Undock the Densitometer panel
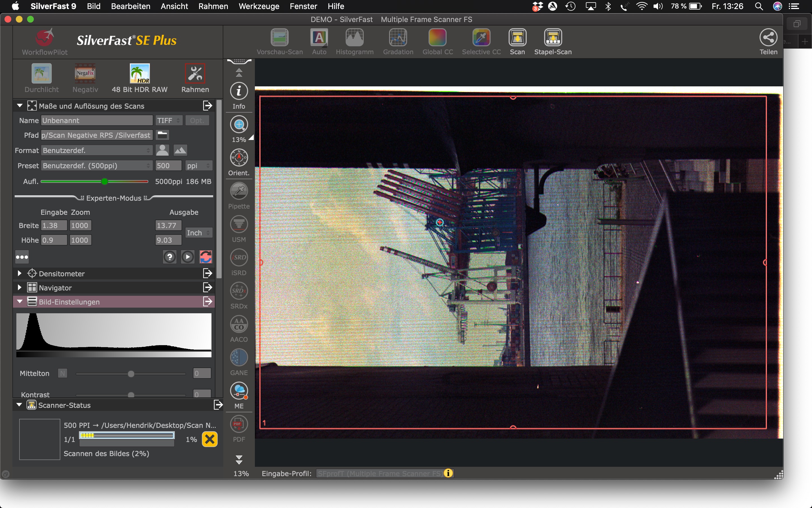812x508 pixels. [208, 273]
